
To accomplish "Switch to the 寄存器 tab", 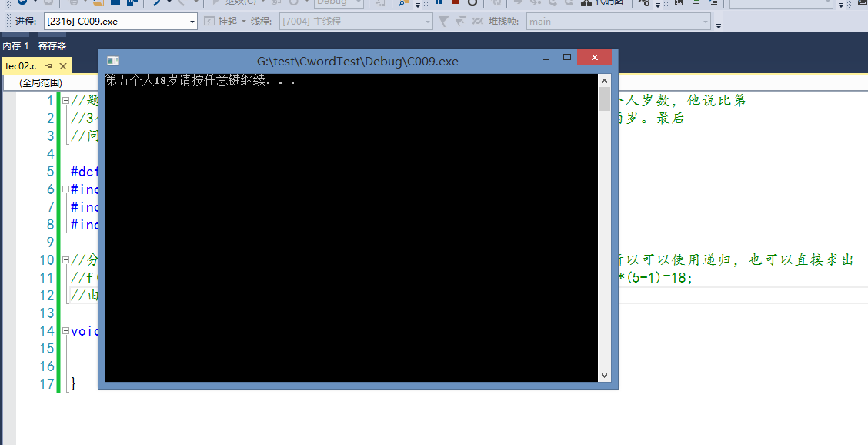I will pos(52,46).
